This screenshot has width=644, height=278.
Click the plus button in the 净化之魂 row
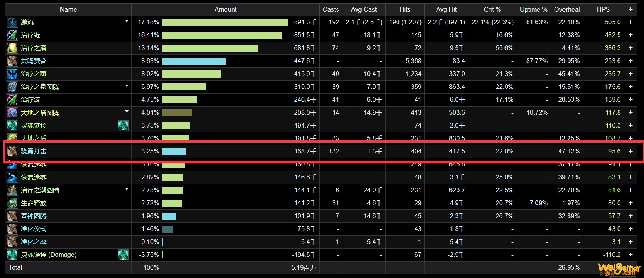pyautogui.click(x=631, y=242)
